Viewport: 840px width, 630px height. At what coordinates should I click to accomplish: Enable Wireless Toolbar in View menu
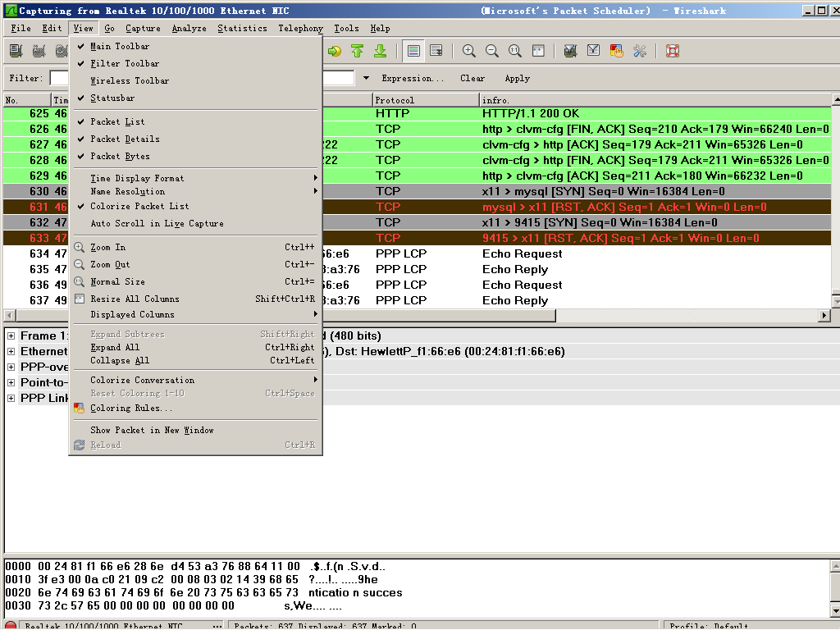195,80
